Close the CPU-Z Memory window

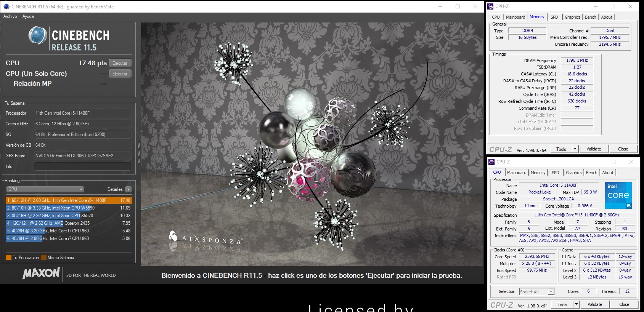coord(630,6)
